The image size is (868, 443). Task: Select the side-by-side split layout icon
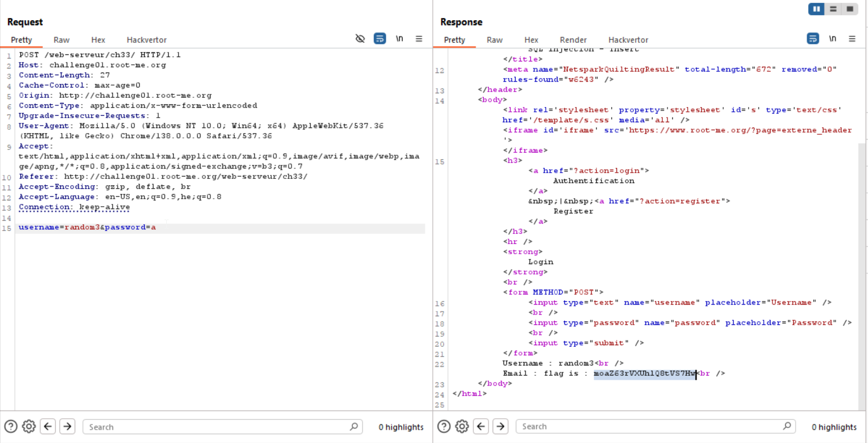[816, 9]
